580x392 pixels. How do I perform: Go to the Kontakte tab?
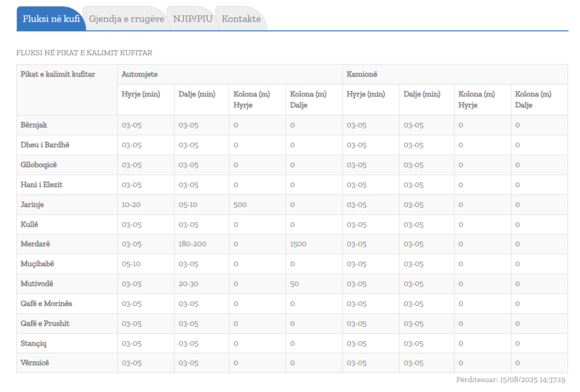click(x=241, y=19)
